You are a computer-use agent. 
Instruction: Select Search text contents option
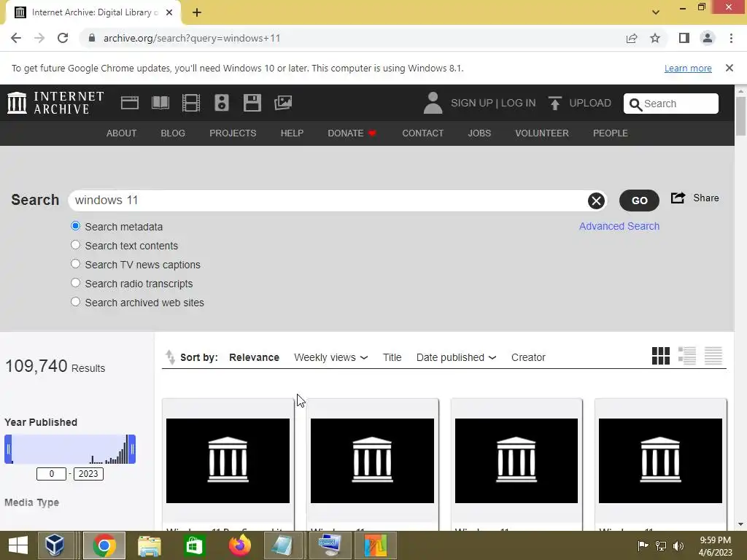tap(75, 245)
